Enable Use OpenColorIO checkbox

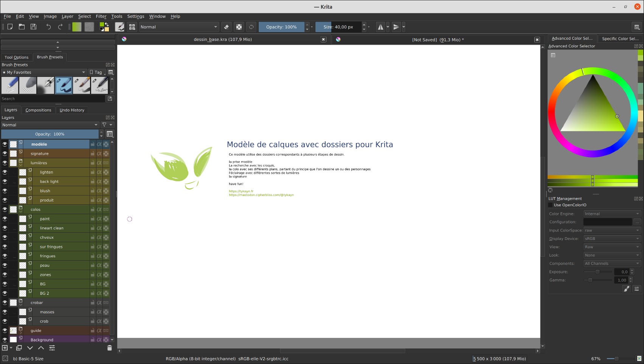click(x=551, y=205)
